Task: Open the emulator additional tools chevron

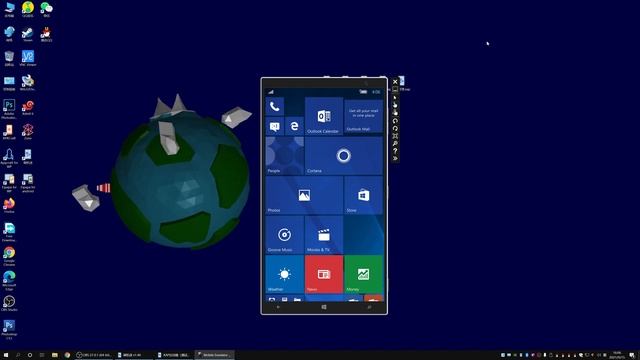Action: (x=395, y=158)
